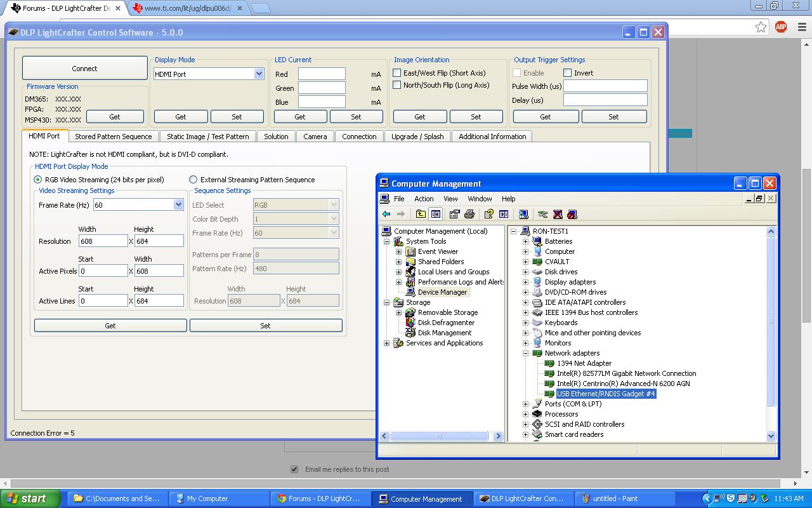Expand the Batteries device node

tap(525, 241)
